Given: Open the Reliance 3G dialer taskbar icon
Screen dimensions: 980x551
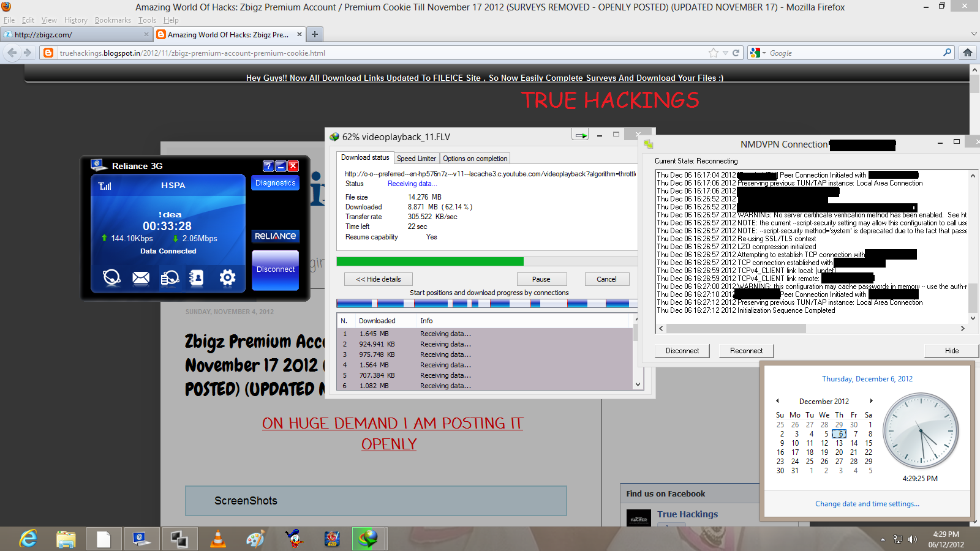Looking at the screenshot, I should point(141,539).
